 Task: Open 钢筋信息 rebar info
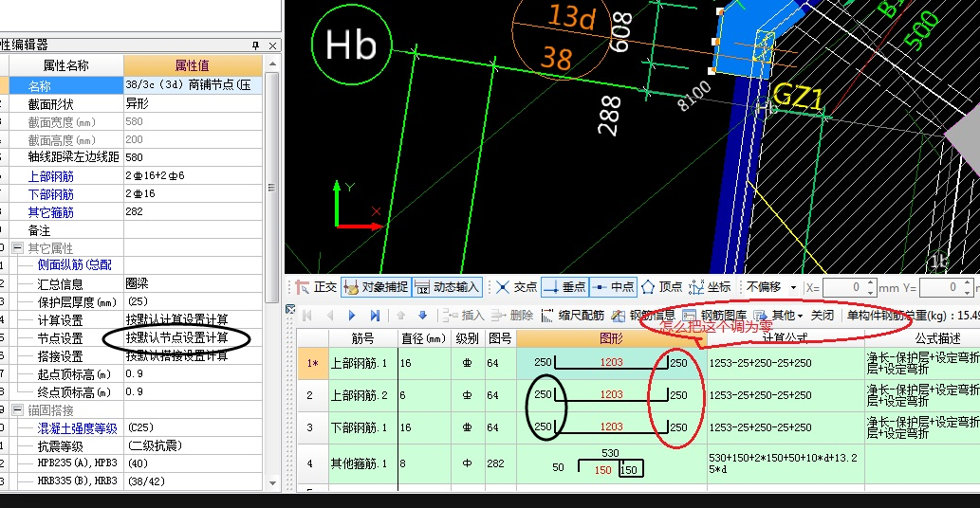pos(643,316)
